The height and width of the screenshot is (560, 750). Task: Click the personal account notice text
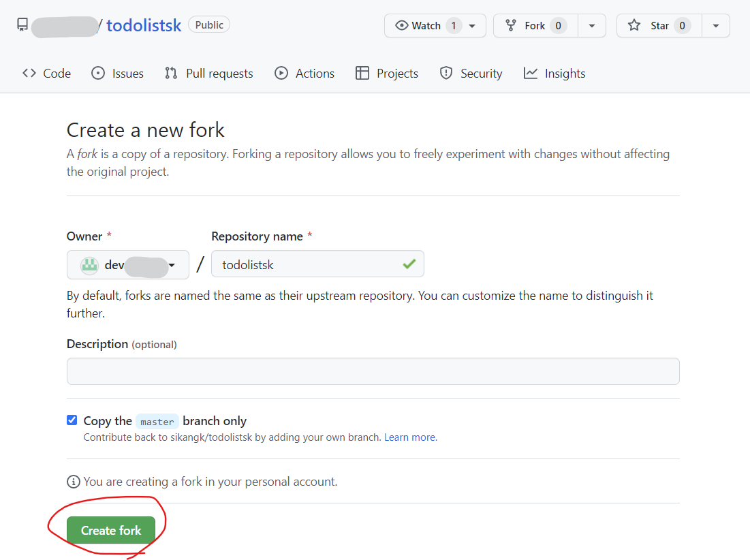[210, 482]
